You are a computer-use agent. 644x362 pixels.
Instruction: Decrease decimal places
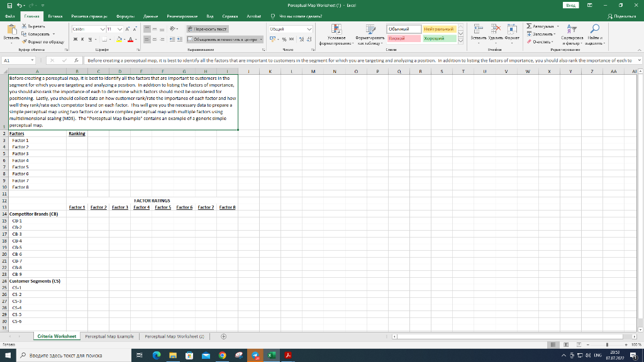[x=309, y=40]
